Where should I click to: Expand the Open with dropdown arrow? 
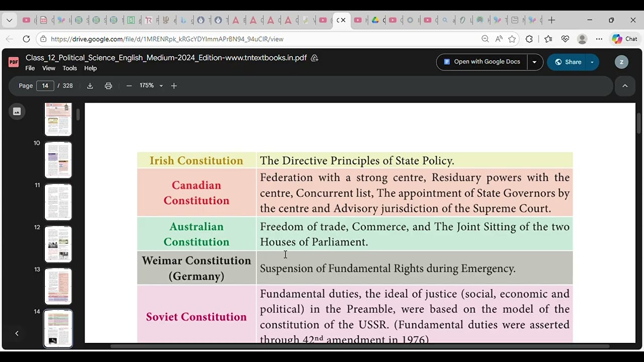534,62
